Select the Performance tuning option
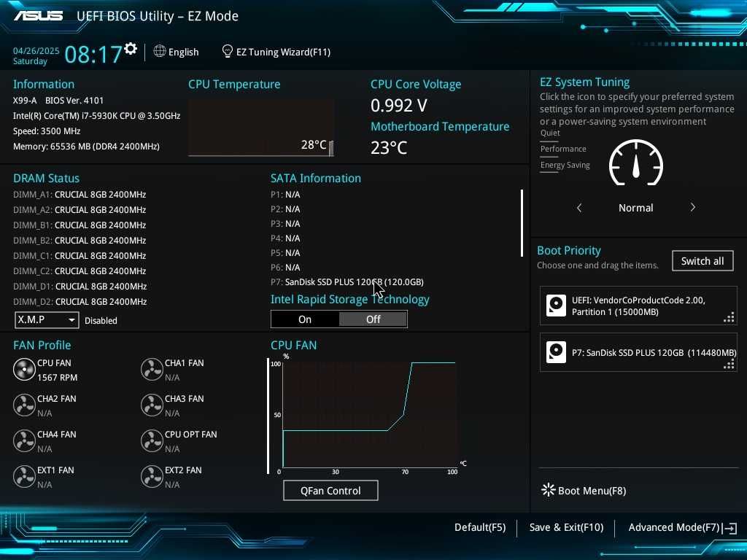Viewport: 747px width, 560px height. (x=563, y=149)
